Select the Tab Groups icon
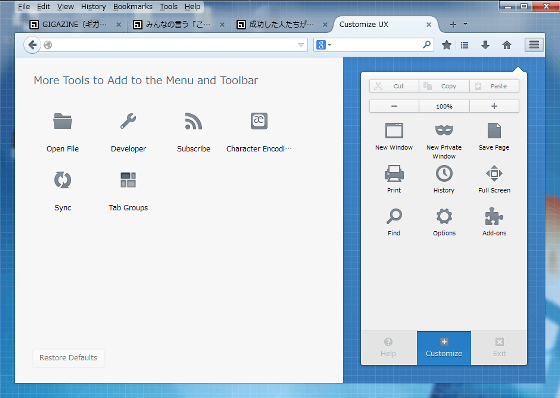Screen dimensions: 560x398 (x=128, y=180)
